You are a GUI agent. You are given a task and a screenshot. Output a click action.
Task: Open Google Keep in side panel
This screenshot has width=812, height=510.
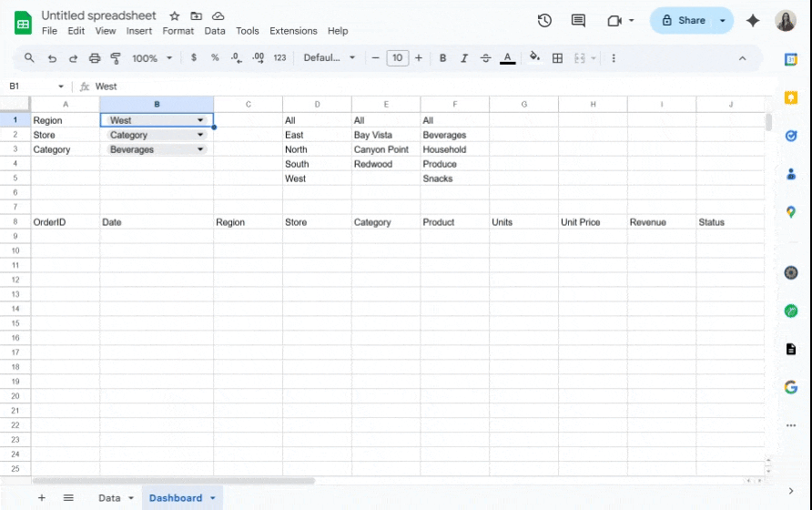(791, 97)
